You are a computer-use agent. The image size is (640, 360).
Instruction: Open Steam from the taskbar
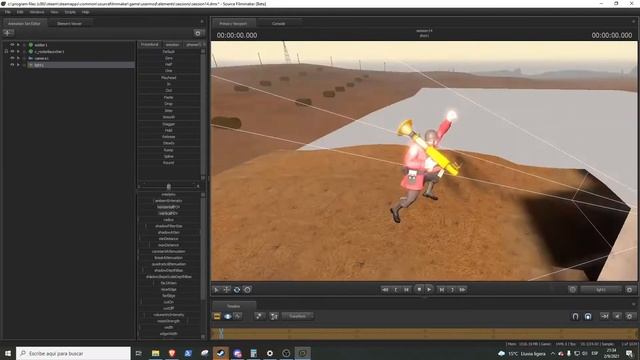point(220,353)
